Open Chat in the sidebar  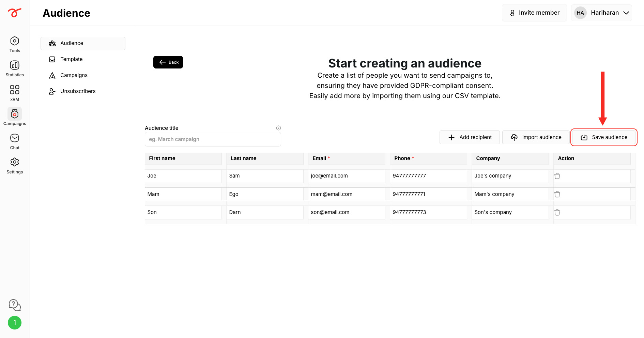[15, 142]
